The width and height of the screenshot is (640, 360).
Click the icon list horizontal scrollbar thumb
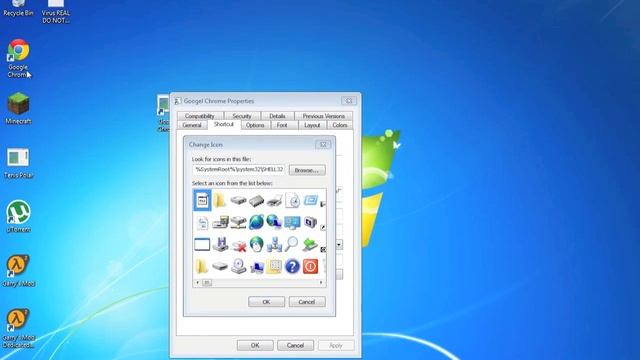point(207,282)
